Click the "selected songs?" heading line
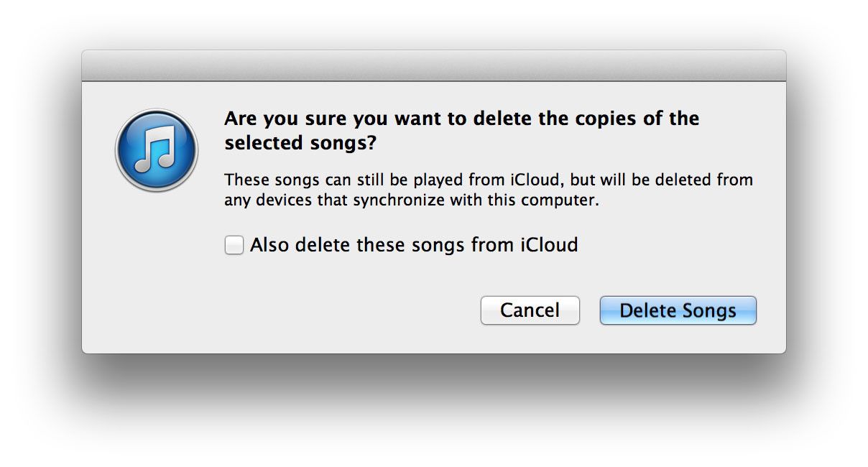868x467 pixels. coord(300,143)
